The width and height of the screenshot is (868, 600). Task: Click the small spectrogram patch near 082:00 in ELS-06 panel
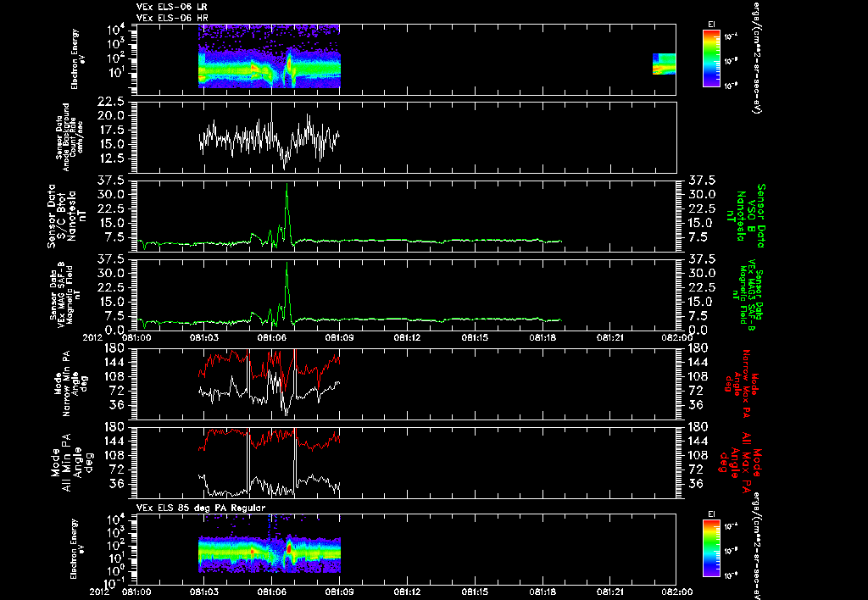665,64
